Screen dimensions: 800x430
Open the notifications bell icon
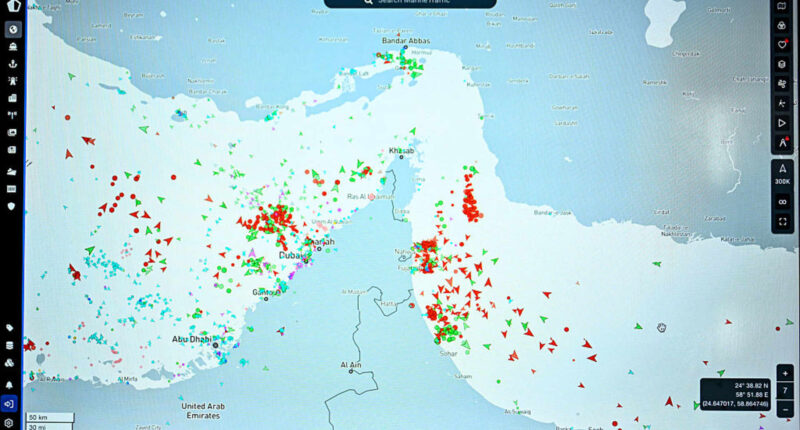coord(11,384)
